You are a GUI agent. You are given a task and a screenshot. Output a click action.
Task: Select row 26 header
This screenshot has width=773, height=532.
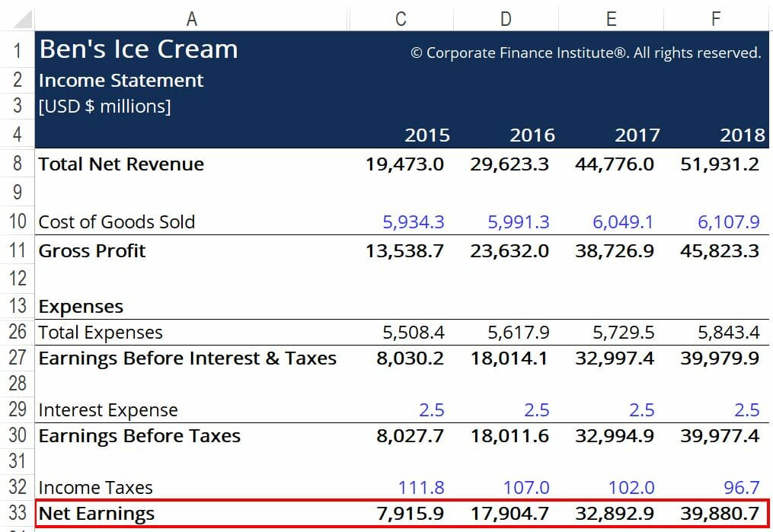point(17,332)
